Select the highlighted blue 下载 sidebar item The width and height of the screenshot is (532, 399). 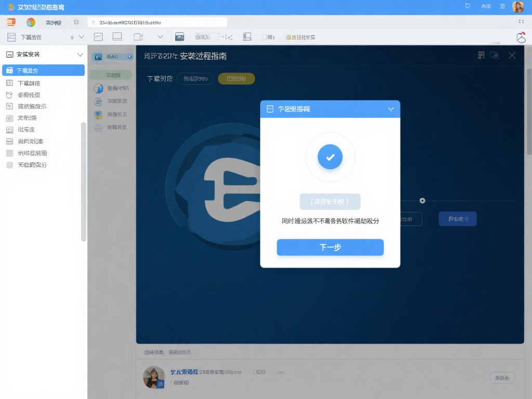tap(44, 70)
